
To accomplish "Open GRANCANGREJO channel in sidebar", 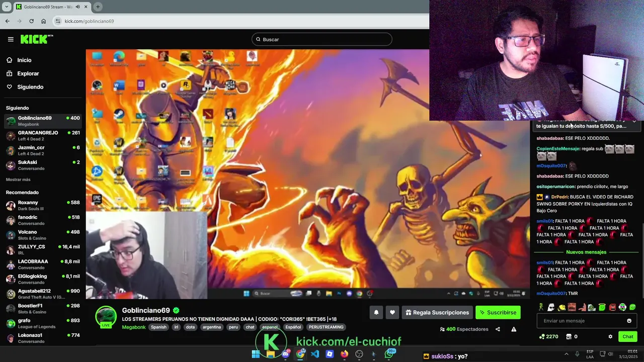I will [43, 136].
